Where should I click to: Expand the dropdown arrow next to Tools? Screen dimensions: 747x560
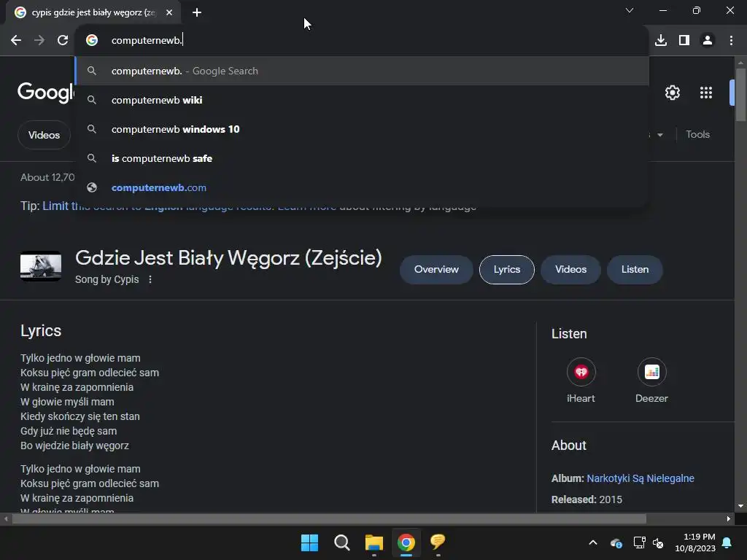659,135
